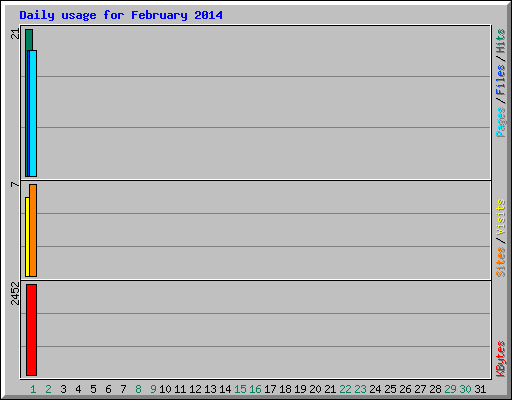Click day 23 on the x-axis
512x400 pixels.
360,389
